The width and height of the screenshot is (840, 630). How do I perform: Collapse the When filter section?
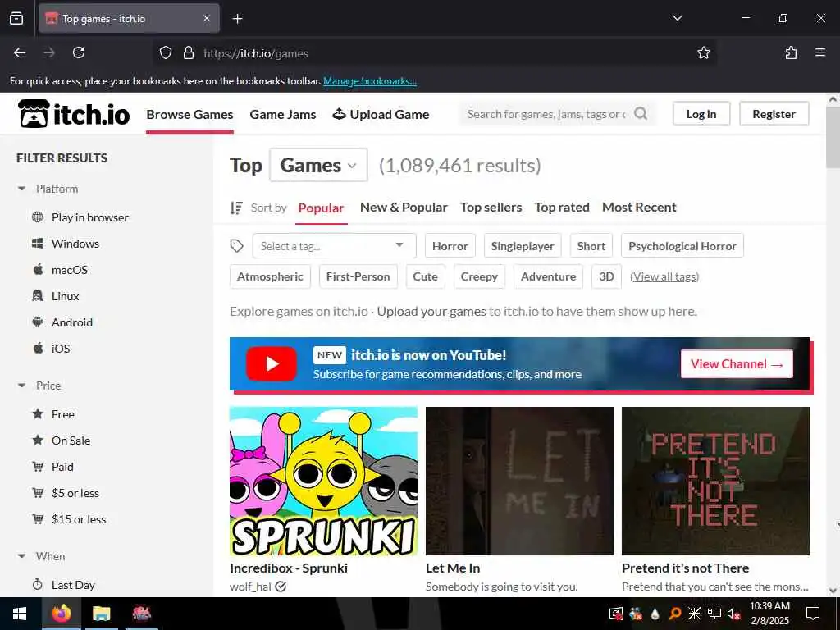21,556
